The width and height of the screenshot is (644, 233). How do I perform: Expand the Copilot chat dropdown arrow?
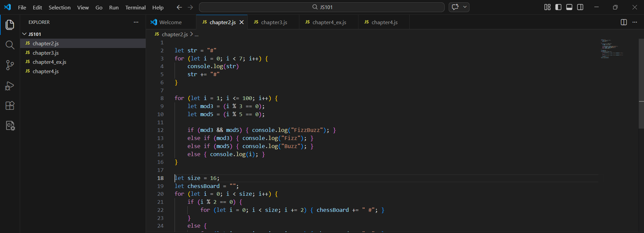pyautogui.click(x=465, y=7)
